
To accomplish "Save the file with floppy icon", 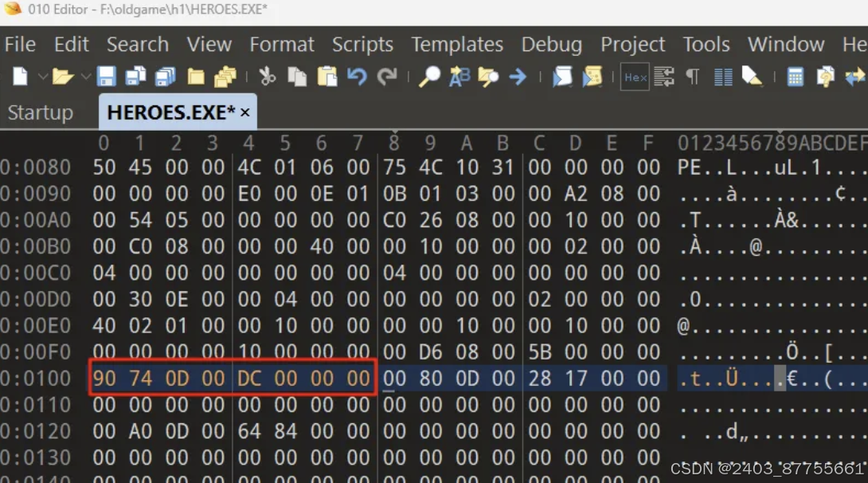I will pyautogui.click(x=106, y=77).
